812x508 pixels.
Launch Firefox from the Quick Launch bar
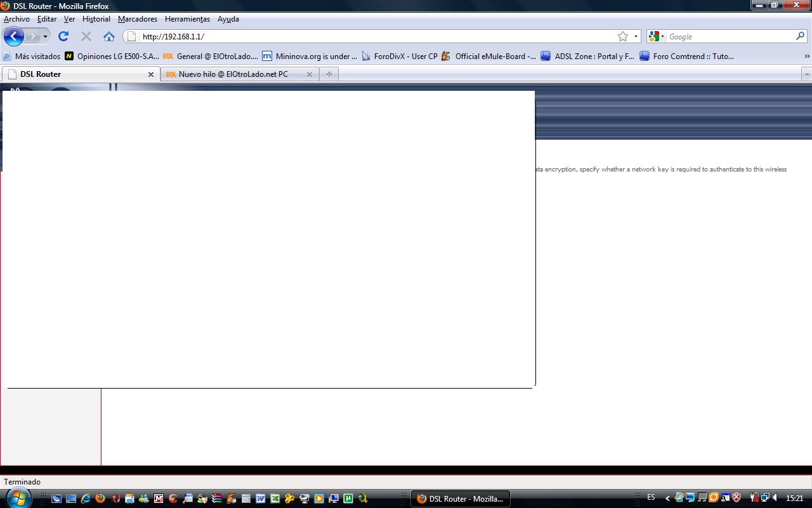pos(100,498)
